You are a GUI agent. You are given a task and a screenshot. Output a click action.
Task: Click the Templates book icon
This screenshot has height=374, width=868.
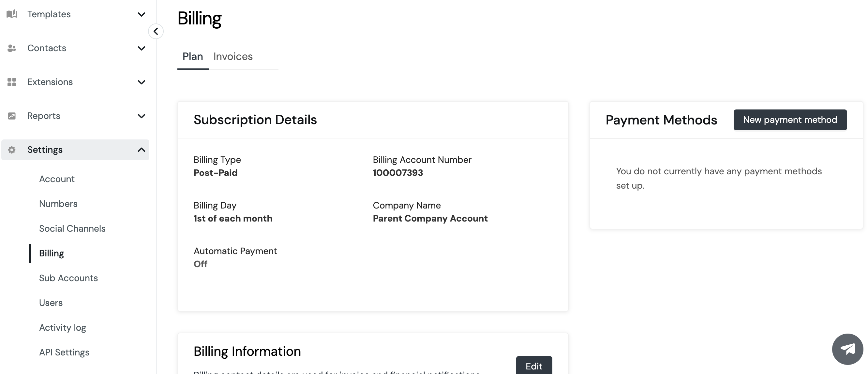(12, 14)
